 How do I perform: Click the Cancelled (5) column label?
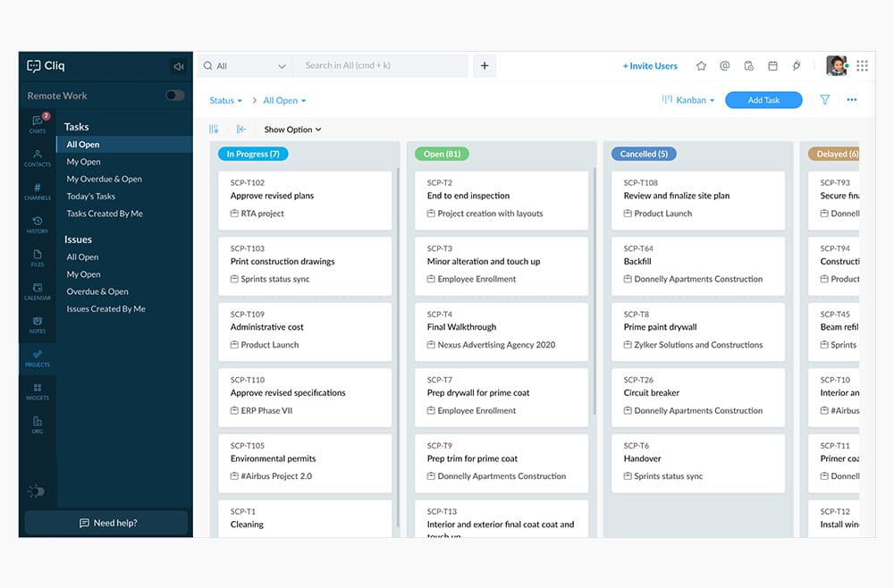pyautogui.click(x=644, y=154)
